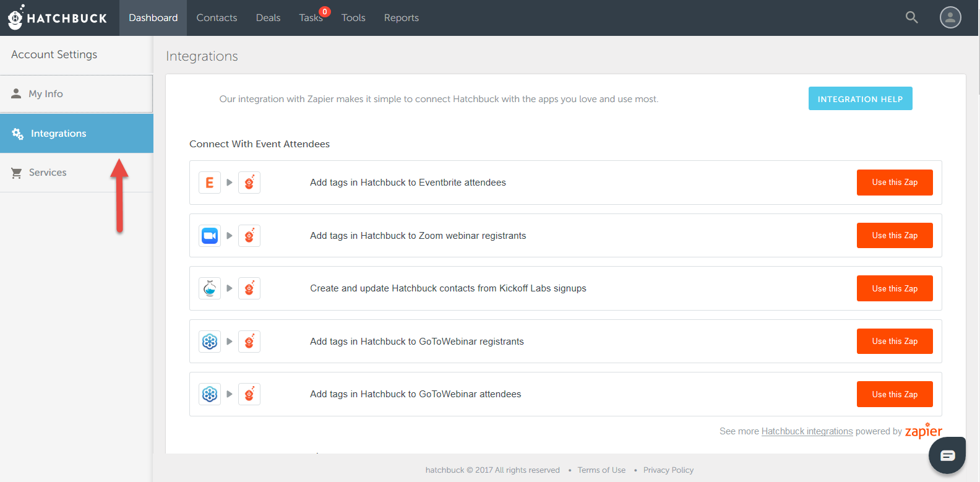Click Hatchbuck icon in GoToWebinar registrants row
980x482 pixels.
point(249,342)
